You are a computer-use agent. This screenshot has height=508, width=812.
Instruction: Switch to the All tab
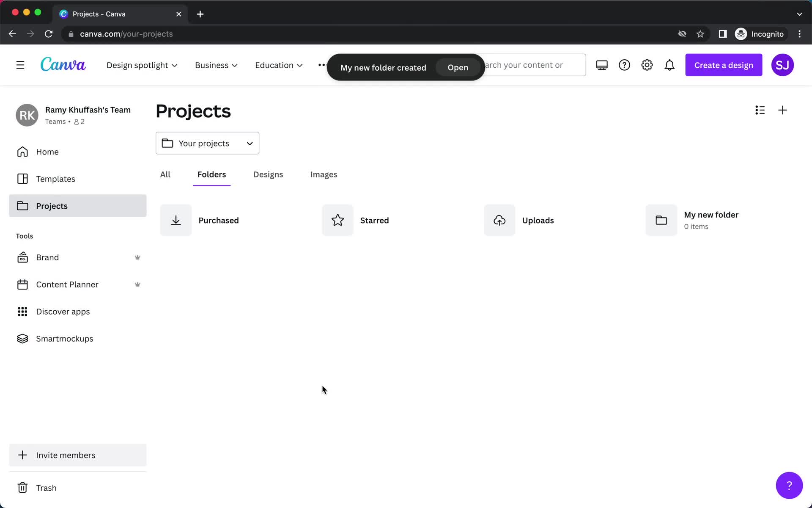[165, 174]
